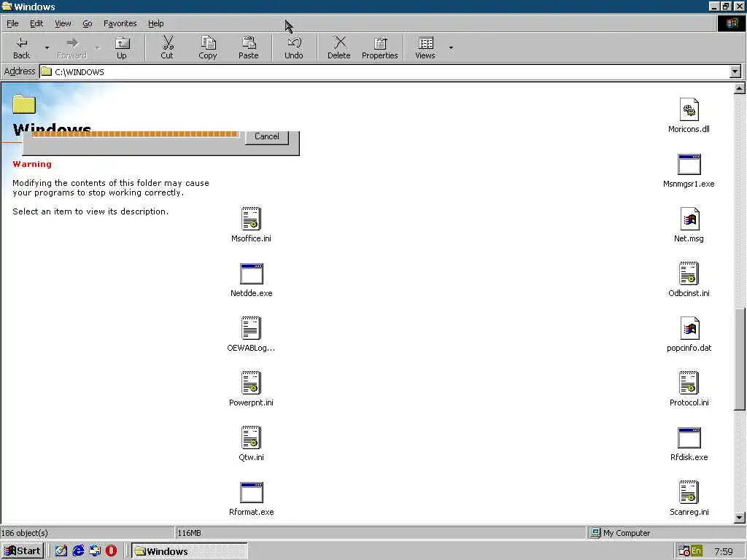Click the Show Desktop quick launch icon
The height and width of the screenshot is (560, 747).
pos(61,551)
